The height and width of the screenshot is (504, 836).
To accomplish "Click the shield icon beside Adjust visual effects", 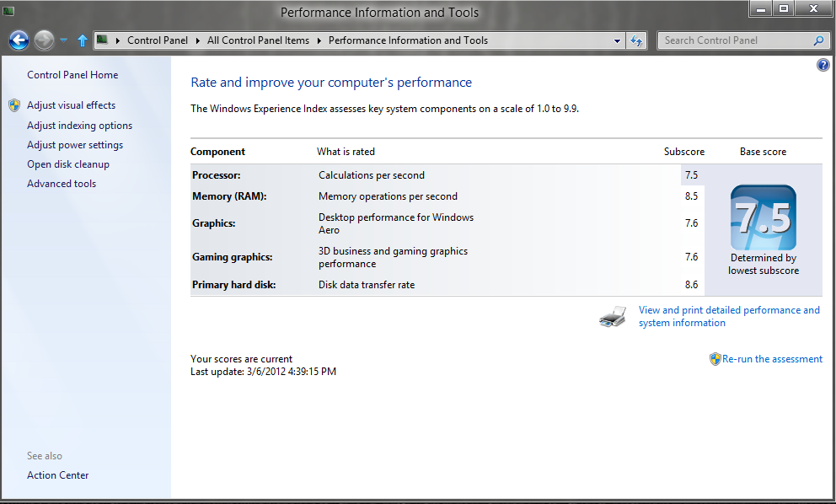I will (x=14, y=105).
